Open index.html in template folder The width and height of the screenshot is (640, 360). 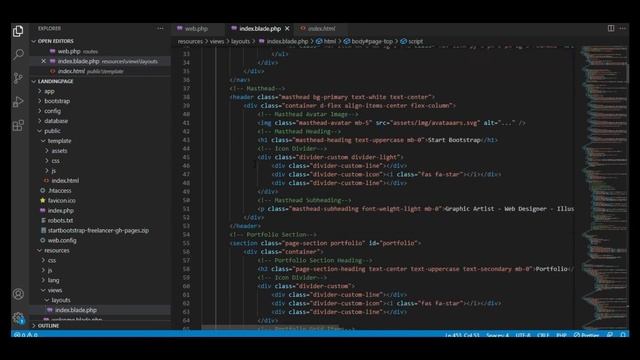pyautogui.click(x=100, y=180)
